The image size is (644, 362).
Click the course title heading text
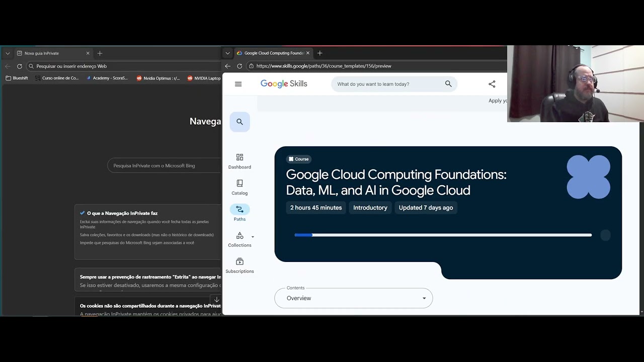tap(396, 182)
